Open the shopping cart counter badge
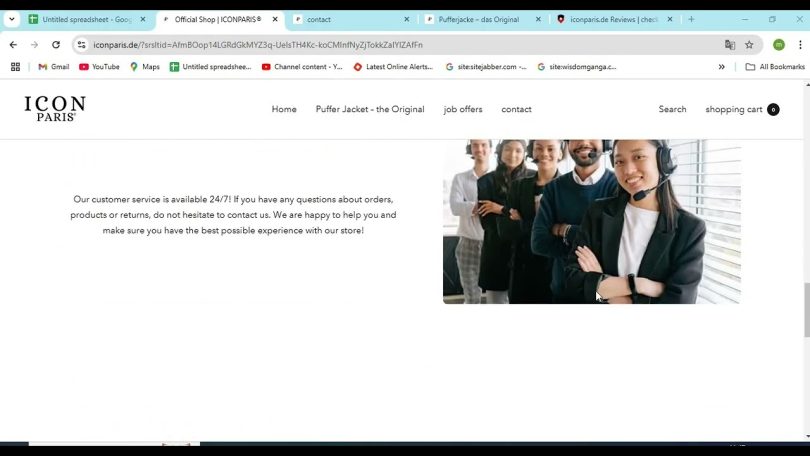810x456 pixels. tap(773, 110)
